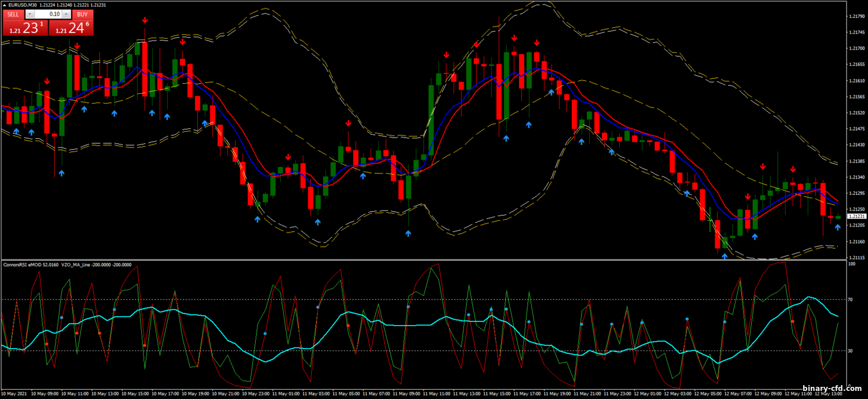The image size is (868, 399).
Task: Click the 11 May 21:00 time label
Action: (588, 394)
